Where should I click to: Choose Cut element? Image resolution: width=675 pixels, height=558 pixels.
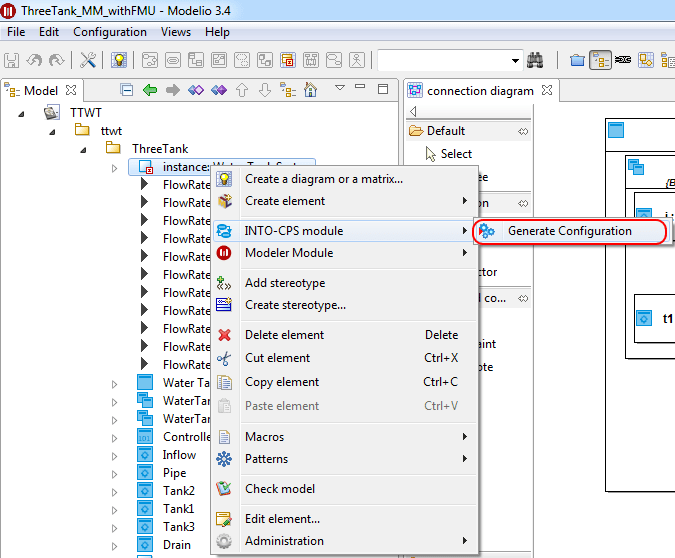(x=345, y=358)
